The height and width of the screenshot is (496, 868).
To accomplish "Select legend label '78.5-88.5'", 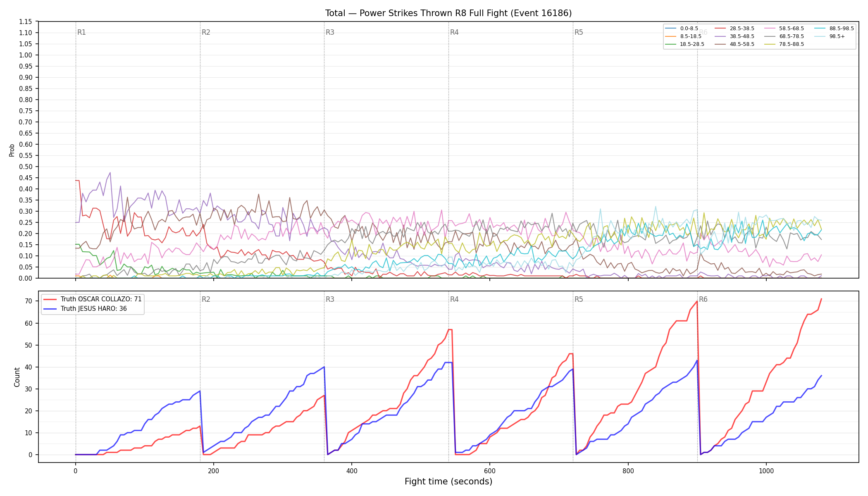I will pyautogui.click(x=792, y=44).
